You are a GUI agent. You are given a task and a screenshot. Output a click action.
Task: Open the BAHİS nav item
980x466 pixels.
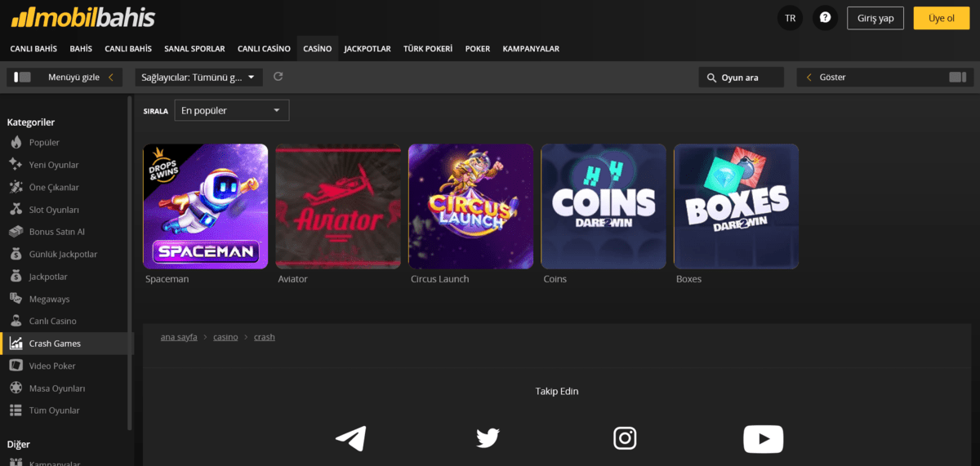[x=81, y=49]
